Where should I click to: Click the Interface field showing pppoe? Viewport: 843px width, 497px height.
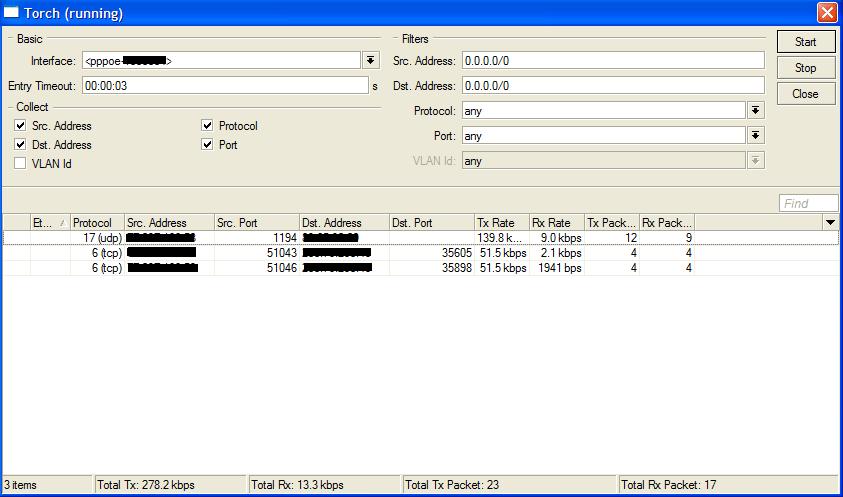(221, 61)
